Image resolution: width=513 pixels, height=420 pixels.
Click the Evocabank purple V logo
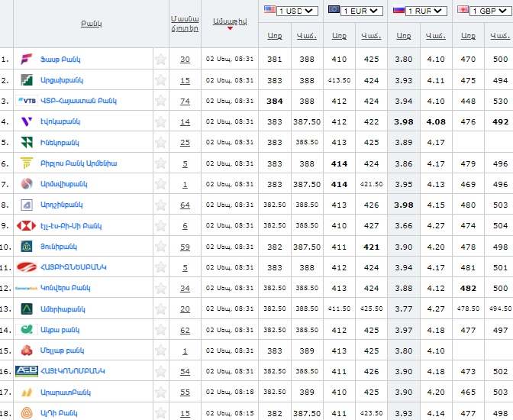[27, 121]
